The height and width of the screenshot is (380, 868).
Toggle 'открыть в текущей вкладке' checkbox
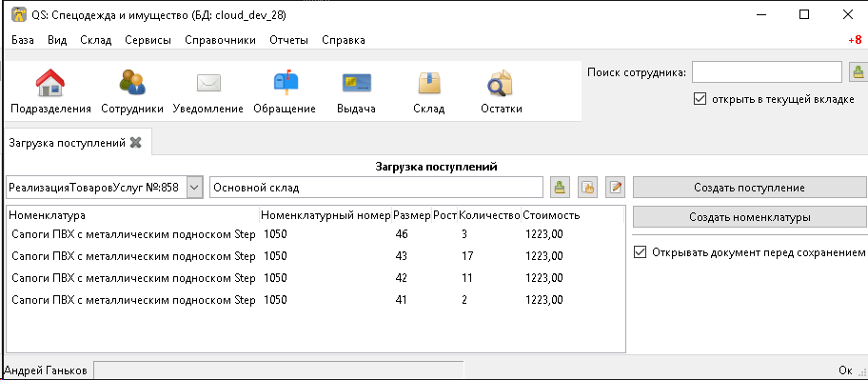tap(700, 100)
